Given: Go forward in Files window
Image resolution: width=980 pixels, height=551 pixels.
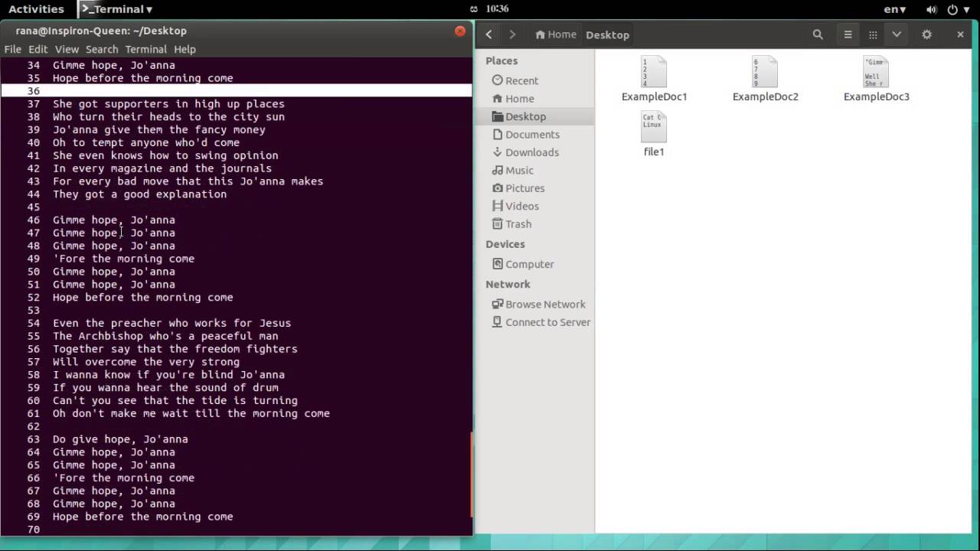Looking at the screenshot, I should (x=512, y=34).
